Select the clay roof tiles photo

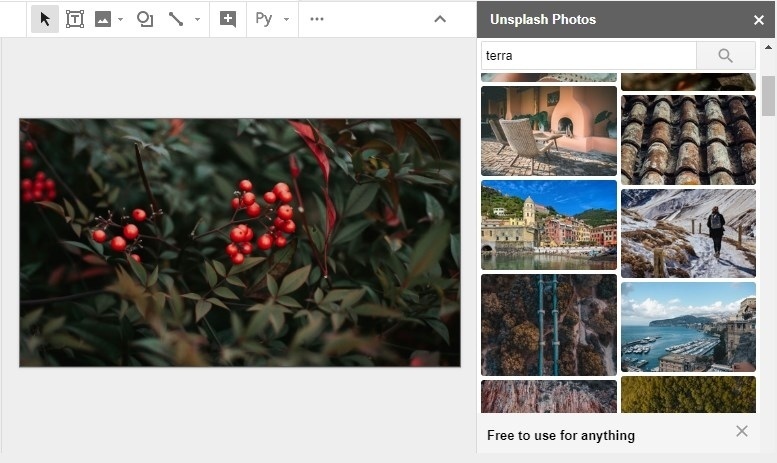[x=688, y=140]
